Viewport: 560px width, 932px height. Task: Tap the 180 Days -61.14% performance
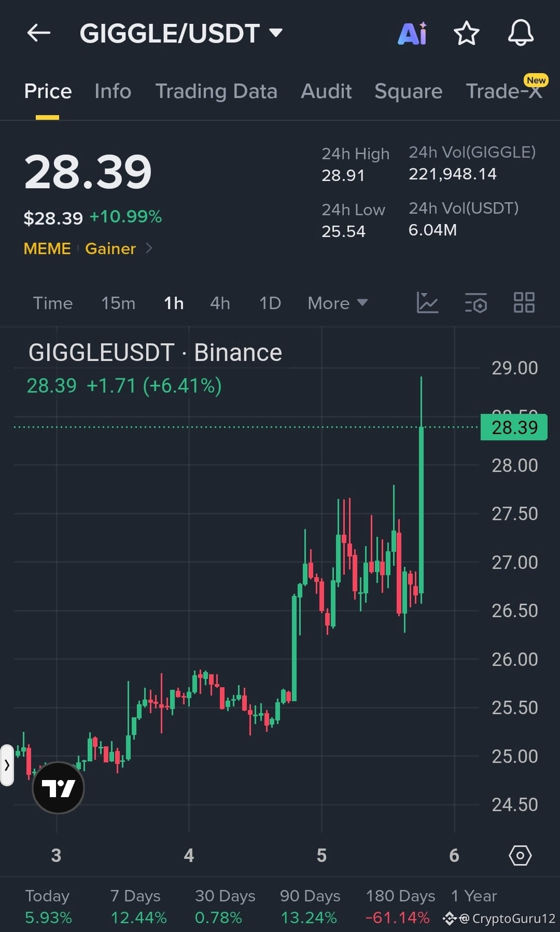(x=400, y=907)
